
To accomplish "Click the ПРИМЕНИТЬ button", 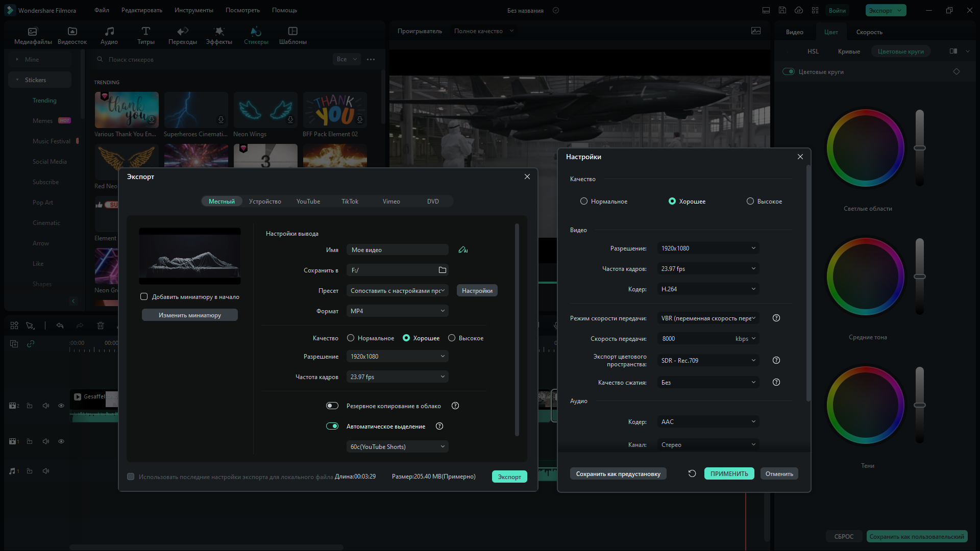I will click(x=729, y=473).
